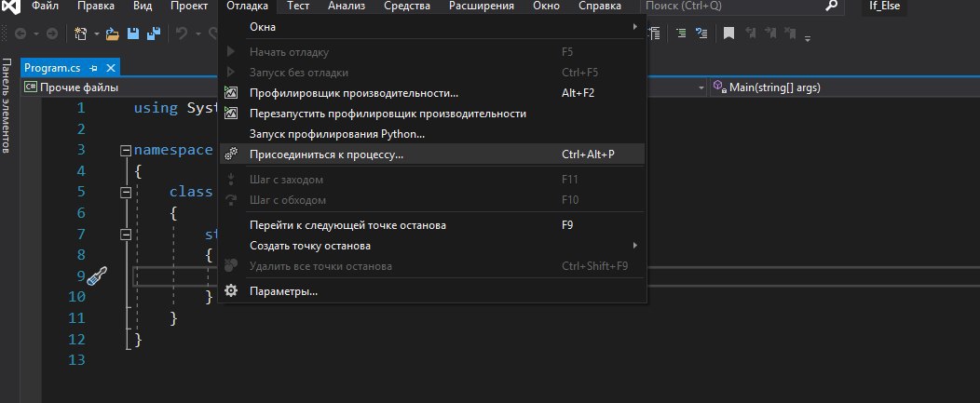
Task: Click the 'class' keyword on line 5
Action: (191, 192)
